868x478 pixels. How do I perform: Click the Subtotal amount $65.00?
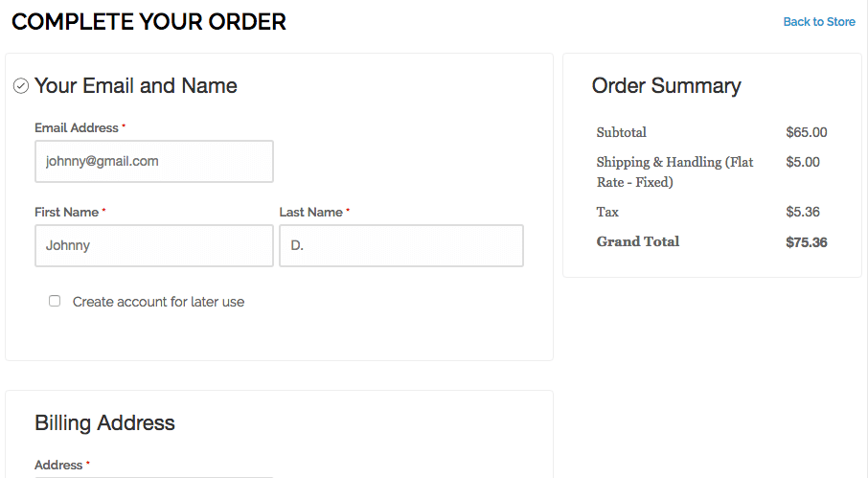point(806,132)
